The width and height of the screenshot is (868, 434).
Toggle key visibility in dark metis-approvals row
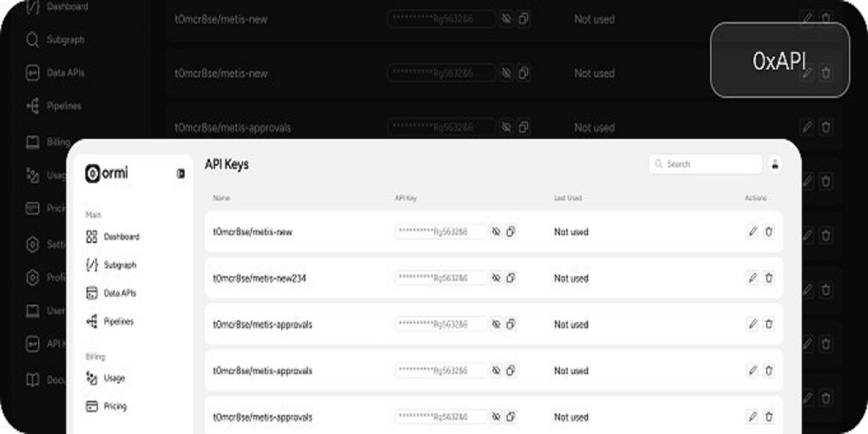click(x=506, y=127)
